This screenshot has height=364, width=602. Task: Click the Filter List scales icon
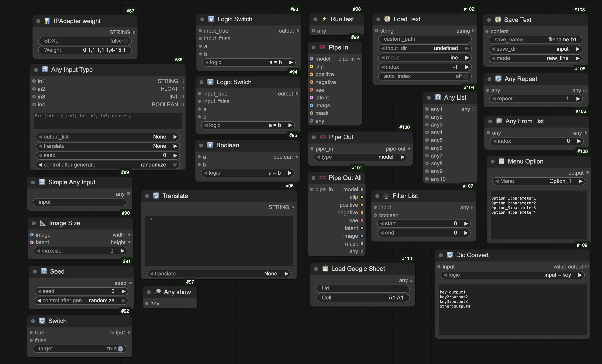click(x=386, y=196)
